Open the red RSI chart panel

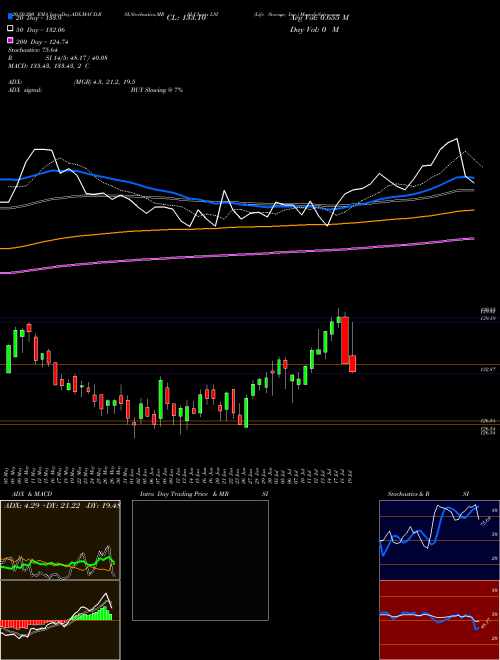[439, 620]
